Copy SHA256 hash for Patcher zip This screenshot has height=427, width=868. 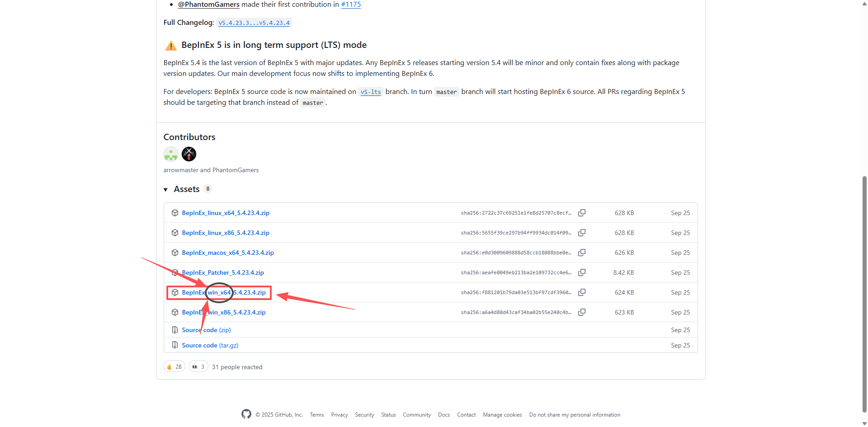[582, 272]
